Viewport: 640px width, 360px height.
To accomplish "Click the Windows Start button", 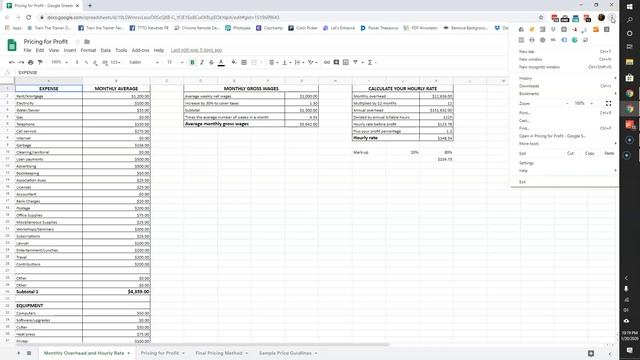I will [x=629, y=7].
